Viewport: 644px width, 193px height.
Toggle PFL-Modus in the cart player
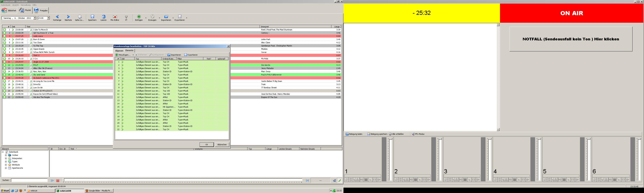pyautogui.click(x=418, y=134)
